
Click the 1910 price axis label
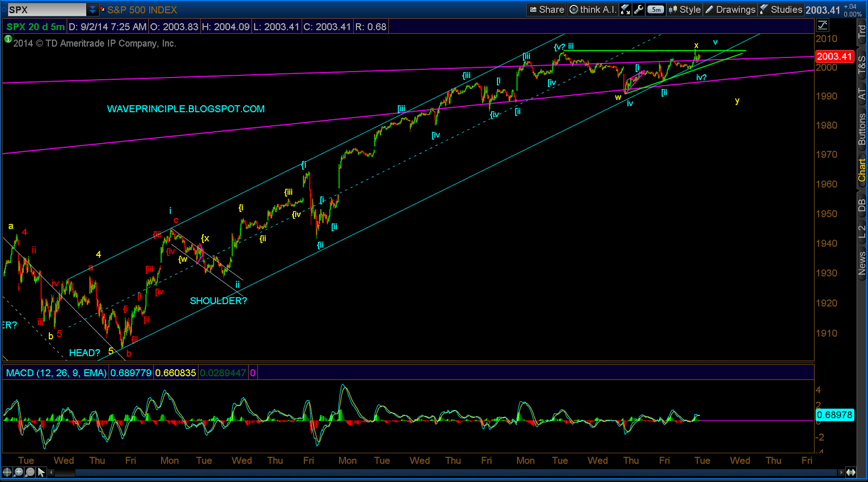coord(826,333)
